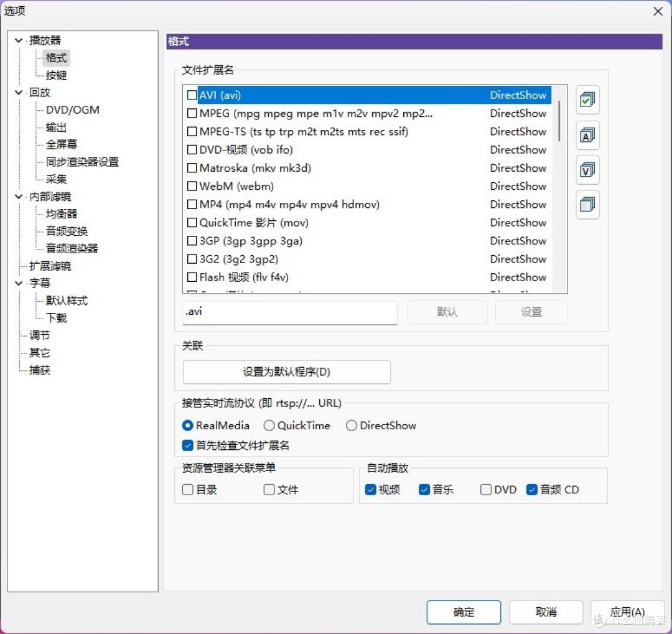Click the 取消 button
This screenshot has width=672, height=634.
[x=546, y=612]
